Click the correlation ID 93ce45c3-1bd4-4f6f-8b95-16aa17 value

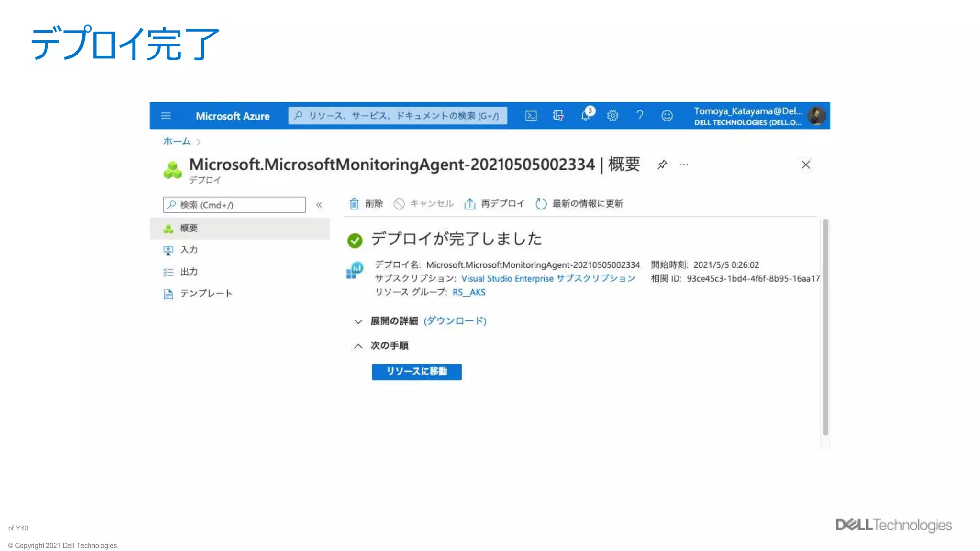click(x=753, y=278)
